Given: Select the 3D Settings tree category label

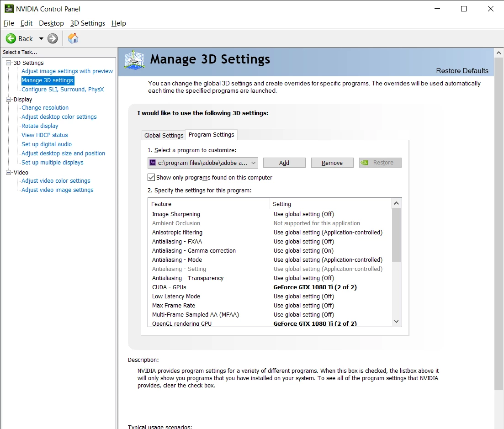Looking at the screenshot, I should (29, 63).
